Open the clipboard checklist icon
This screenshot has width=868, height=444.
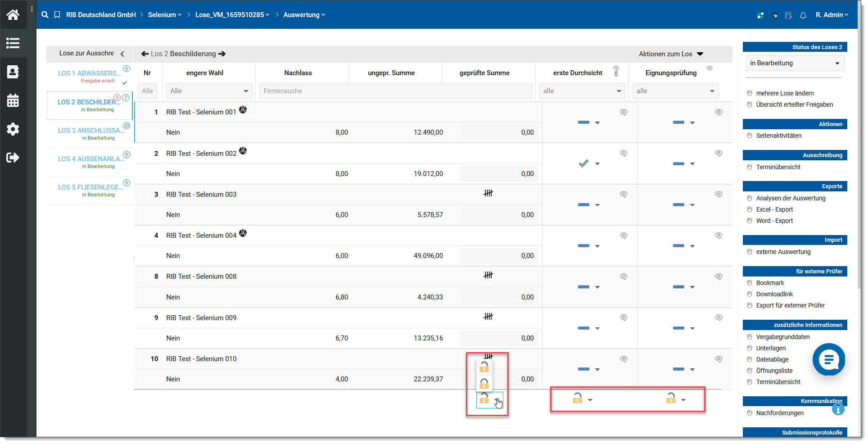tap(775, 15)
